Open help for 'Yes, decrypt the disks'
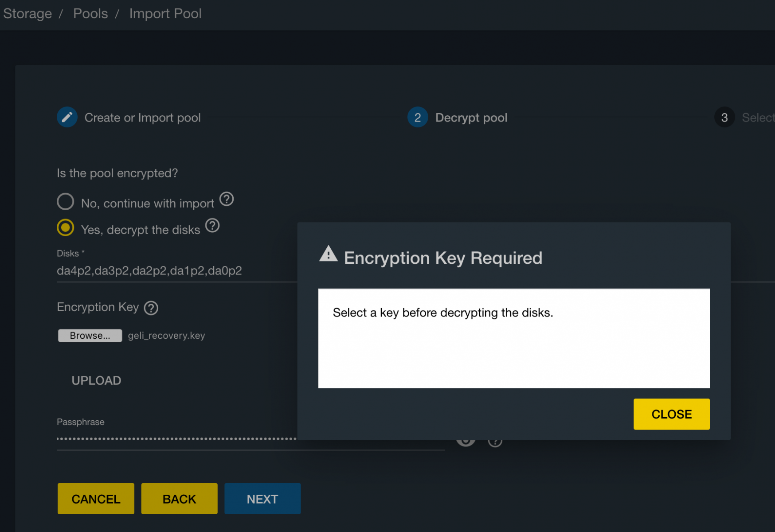775x532 pixels. click(212, 226)
